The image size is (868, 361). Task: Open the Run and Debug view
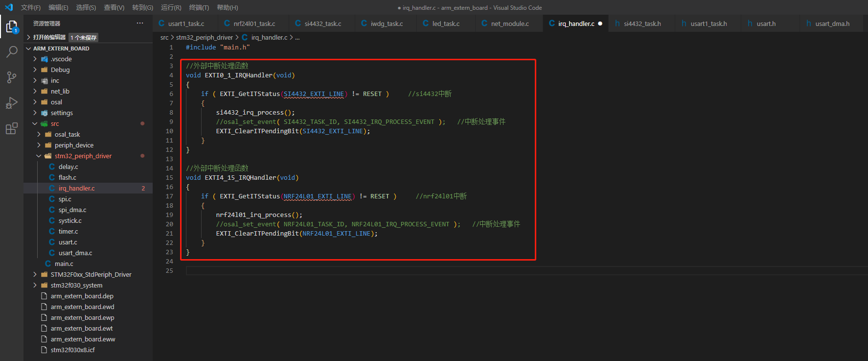click(x=12, y=103)
